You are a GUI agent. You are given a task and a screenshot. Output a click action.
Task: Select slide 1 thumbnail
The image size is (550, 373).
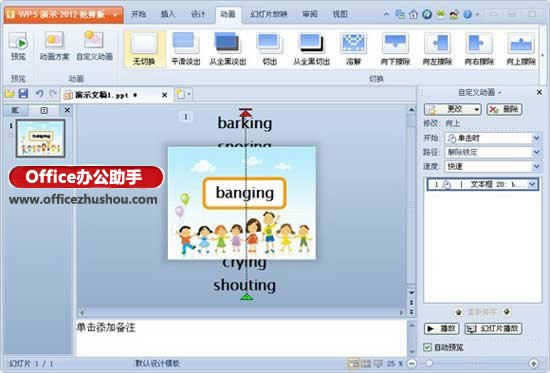pos(41,138)
